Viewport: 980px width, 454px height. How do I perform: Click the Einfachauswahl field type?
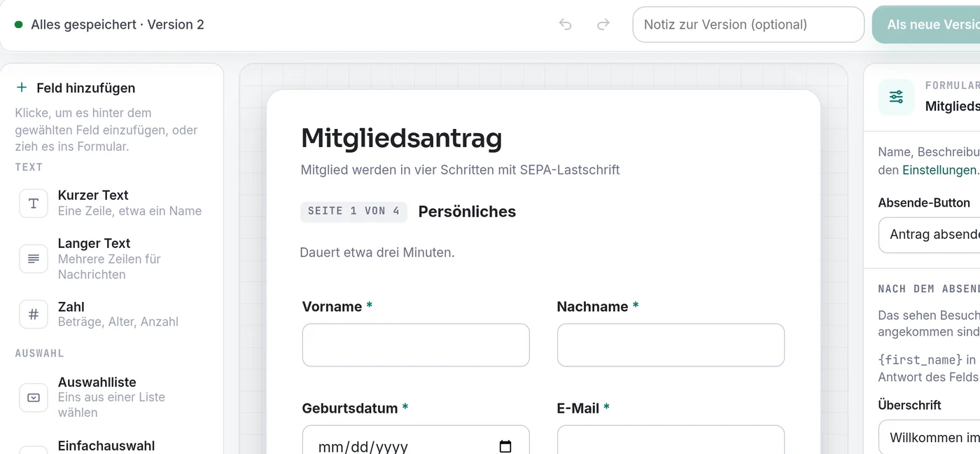pos(106,446)
